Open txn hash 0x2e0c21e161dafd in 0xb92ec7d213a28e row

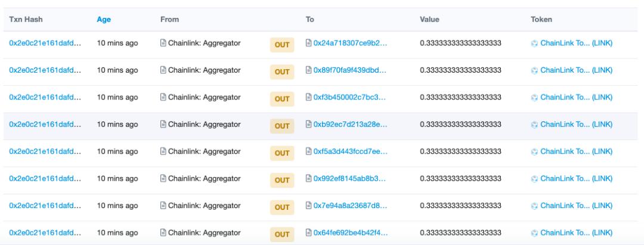(45, 124)
